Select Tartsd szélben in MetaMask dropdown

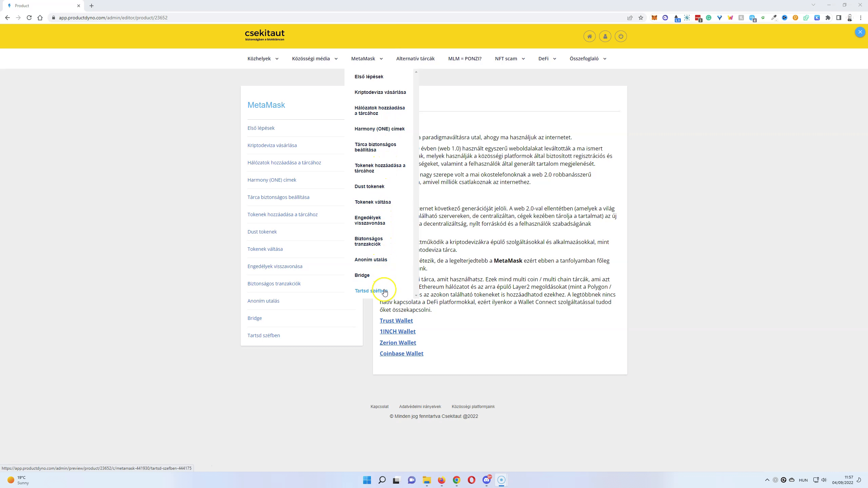[370, 291]
